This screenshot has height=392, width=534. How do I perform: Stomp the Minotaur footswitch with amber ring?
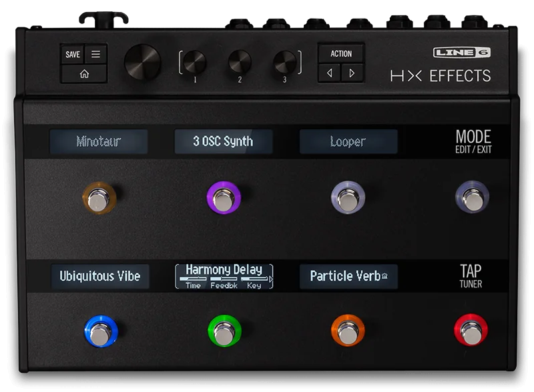(99, 198)
